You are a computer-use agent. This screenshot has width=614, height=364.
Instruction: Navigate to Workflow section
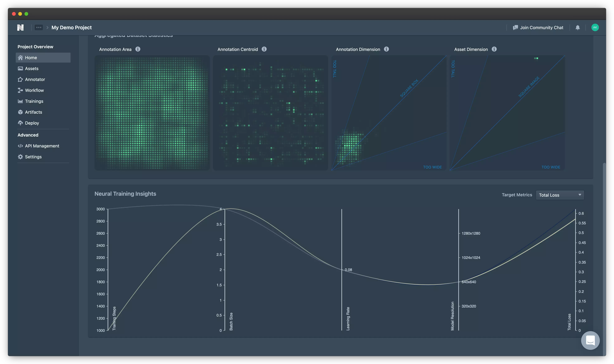pyautogui.click(x=34, y=90)
